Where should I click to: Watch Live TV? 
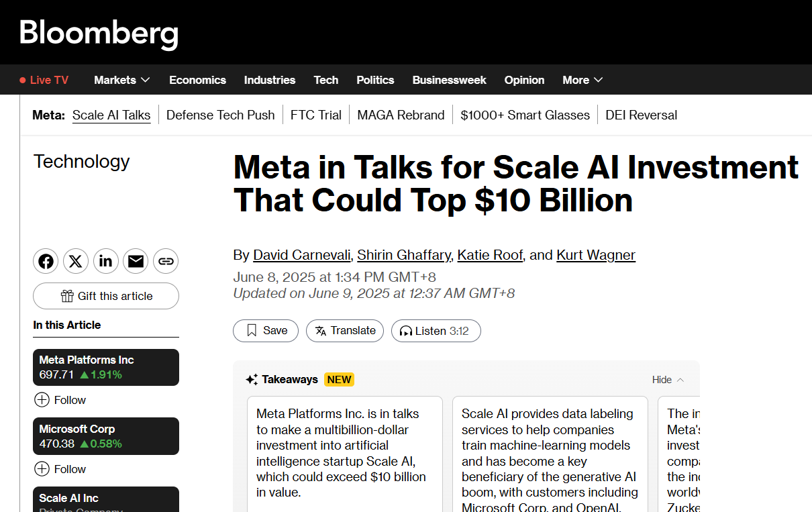tap(44, 80)
